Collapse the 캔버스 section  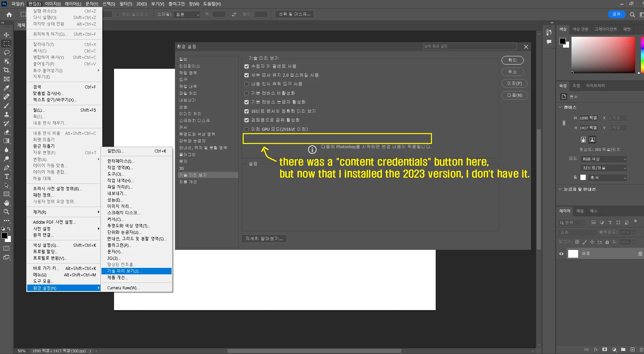click(x=560, y=107)
